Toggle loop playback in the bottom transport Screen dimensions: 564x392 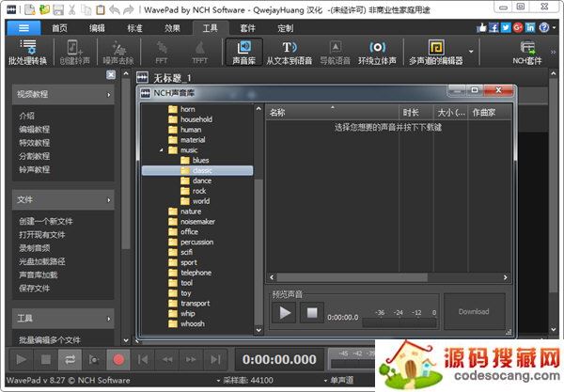[x=70, y=359]
